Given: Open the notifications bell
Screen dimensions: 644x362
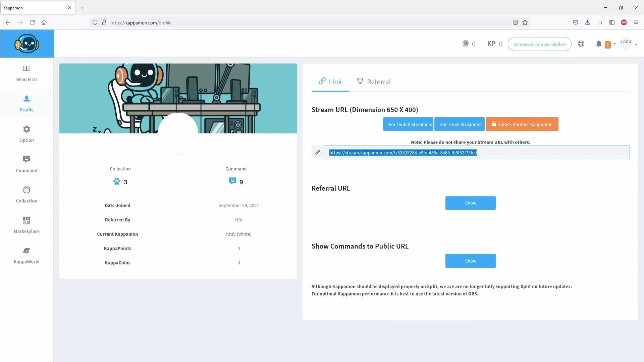Looking at the screenshot, I should 599,44.
